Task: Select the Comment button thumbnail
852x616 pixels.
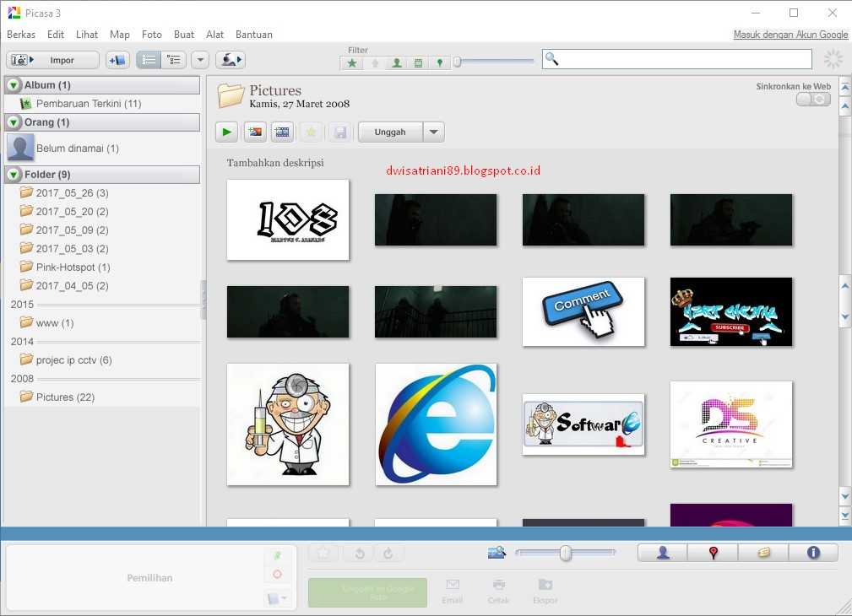Action: coord(583,312)
